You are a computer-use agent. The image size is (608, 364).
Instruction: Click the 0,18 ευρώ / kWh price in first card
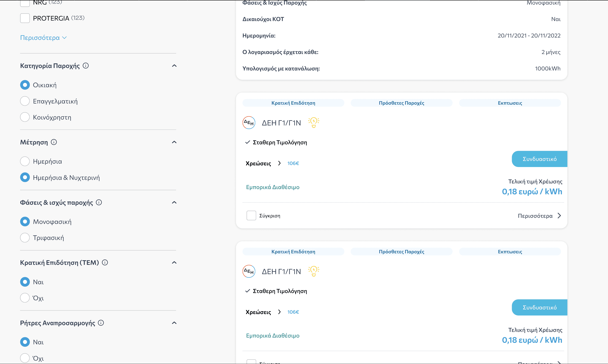532,191
